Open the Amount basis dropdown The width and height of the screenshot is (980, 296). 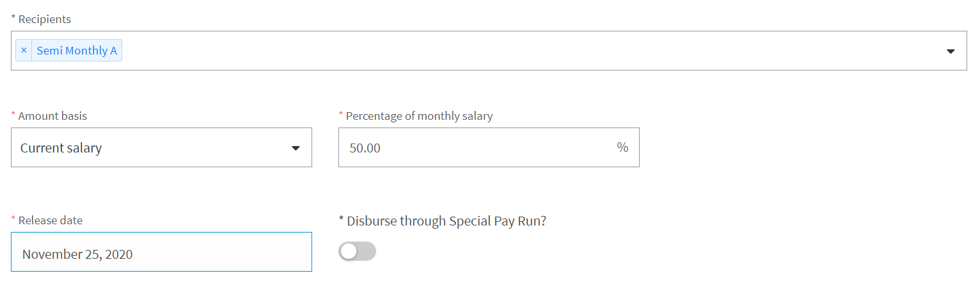coord(161,147)
